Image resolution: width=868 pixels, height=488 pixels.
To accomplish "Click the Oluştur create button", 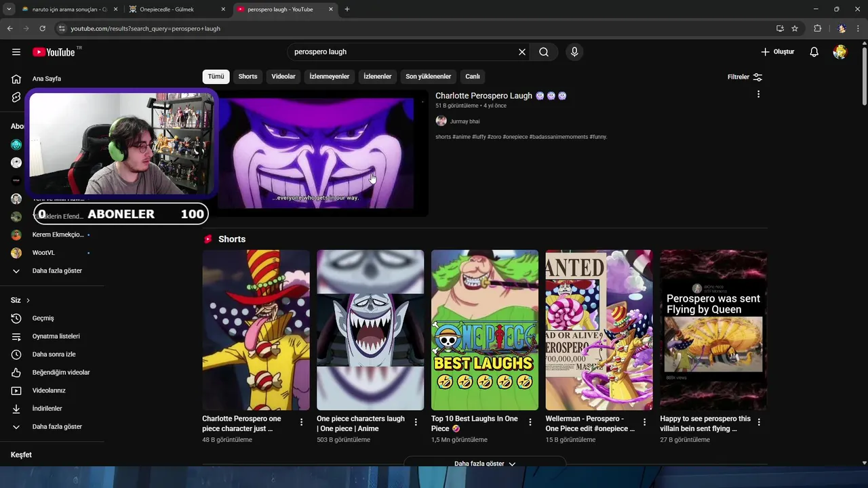I will (x=777, y=52).
